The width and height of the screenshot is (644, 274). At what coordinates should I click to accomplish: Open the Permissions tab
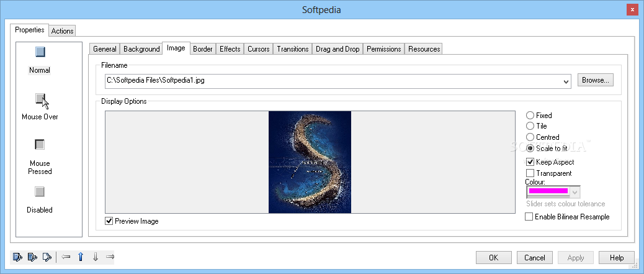pos(383,49)
